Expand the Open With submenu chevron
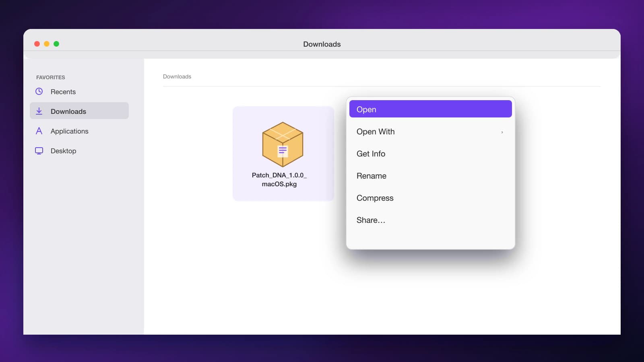The width and height of the screenshot is (644, 362). [502, 132]
